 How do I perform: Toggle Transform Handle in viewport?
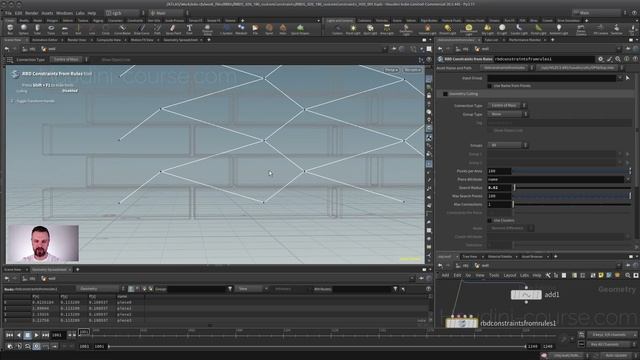tap(36, 101)
